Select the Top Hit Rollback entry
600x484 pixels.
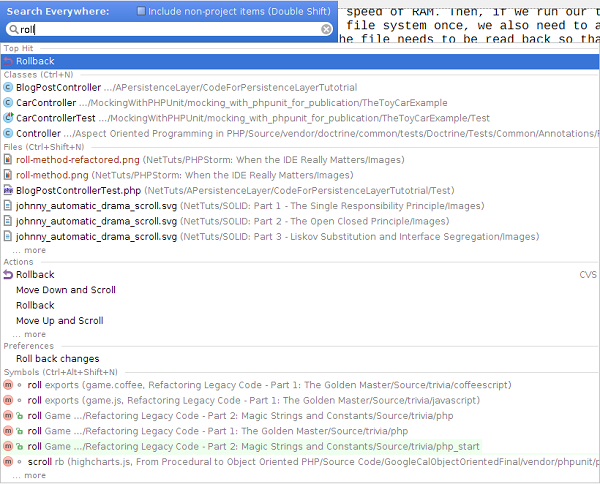[300, 61]
